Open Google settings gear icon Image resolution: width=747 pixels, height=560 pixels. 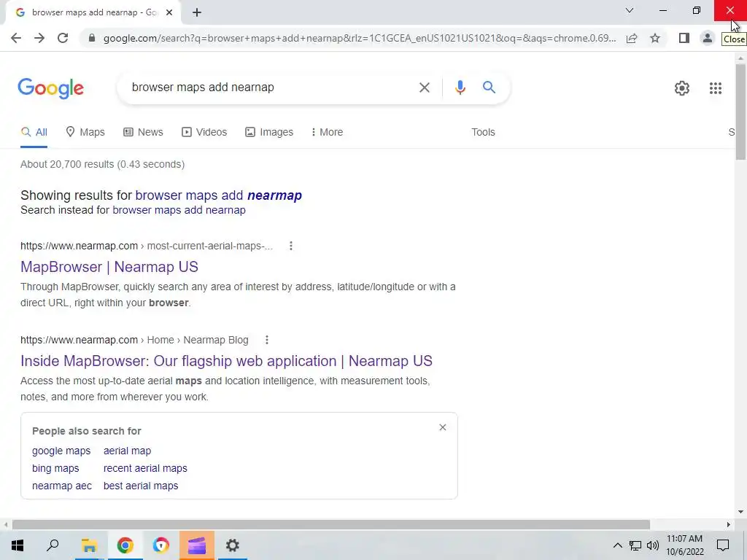(x=682, y=88)
